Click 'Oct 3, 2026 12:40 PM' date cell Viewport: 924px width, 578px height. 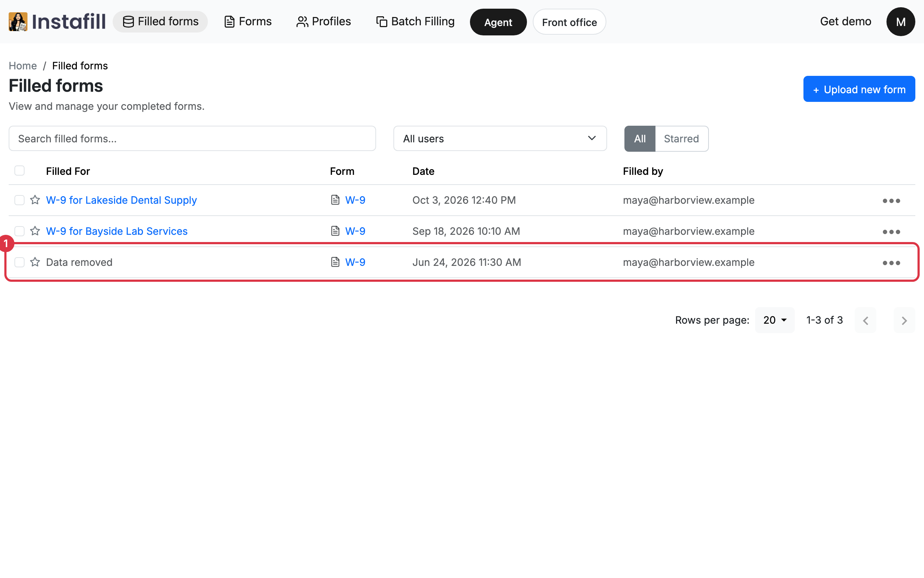click(x=464, y=200)
